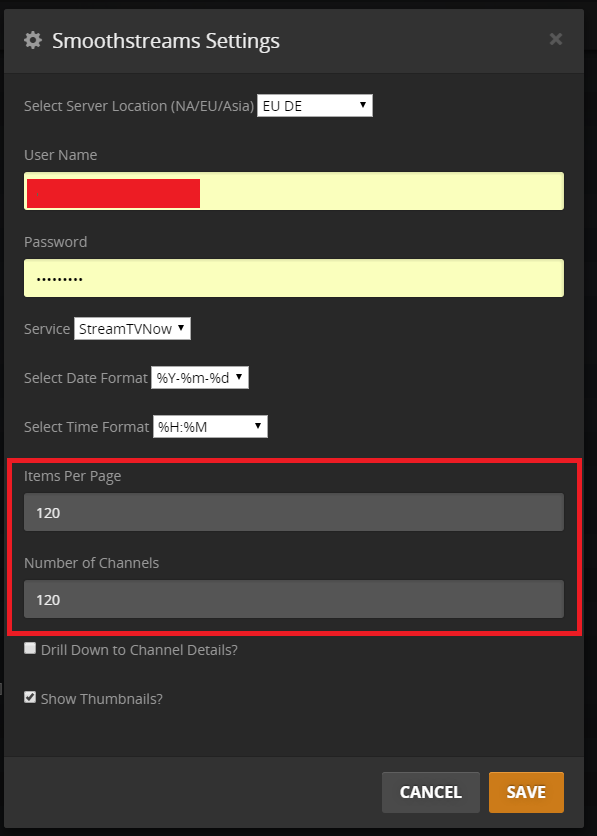The width and height of the screenshot is (597, 836).
Task: Select the Number of Channels field
Action: click(x=294, y=599)
